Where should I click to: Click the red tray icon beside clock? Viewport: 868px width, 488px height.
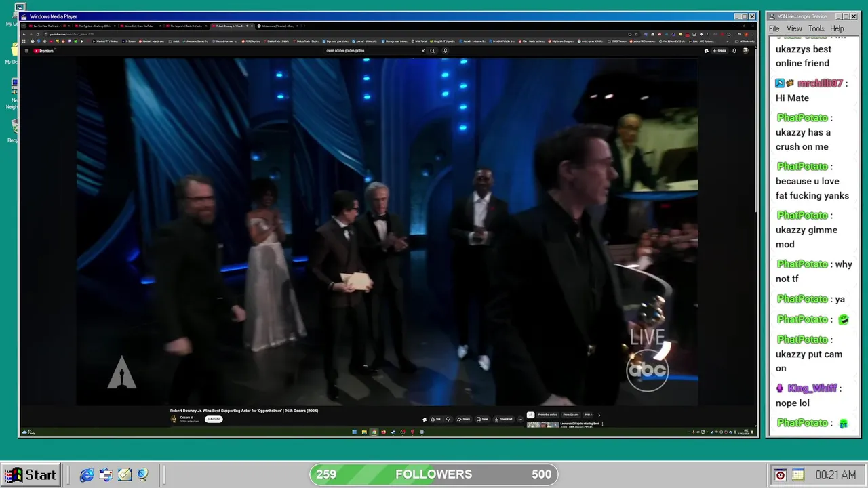click(x=780, y=475)
